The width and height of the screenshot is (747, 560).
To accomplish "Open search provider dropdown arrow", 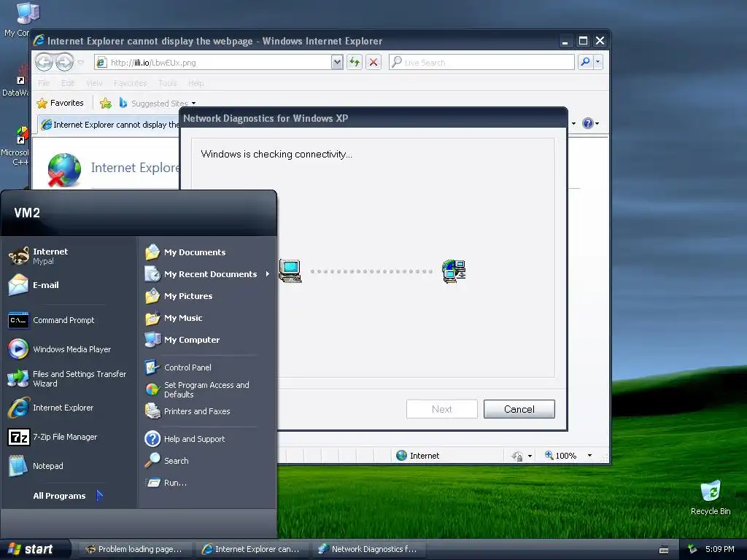I will [x=598, y=62].
